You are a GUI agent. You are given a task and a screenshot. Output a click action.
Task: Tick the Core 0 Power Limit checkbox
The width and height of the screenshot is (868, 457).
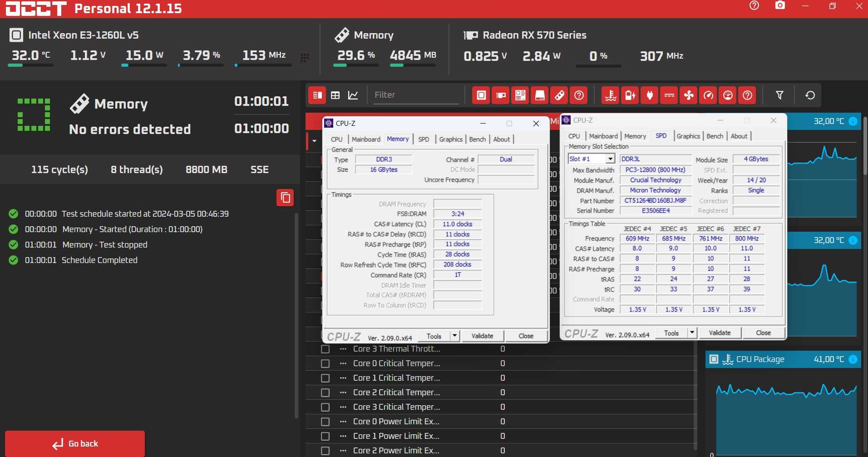[x=325, y=422]
